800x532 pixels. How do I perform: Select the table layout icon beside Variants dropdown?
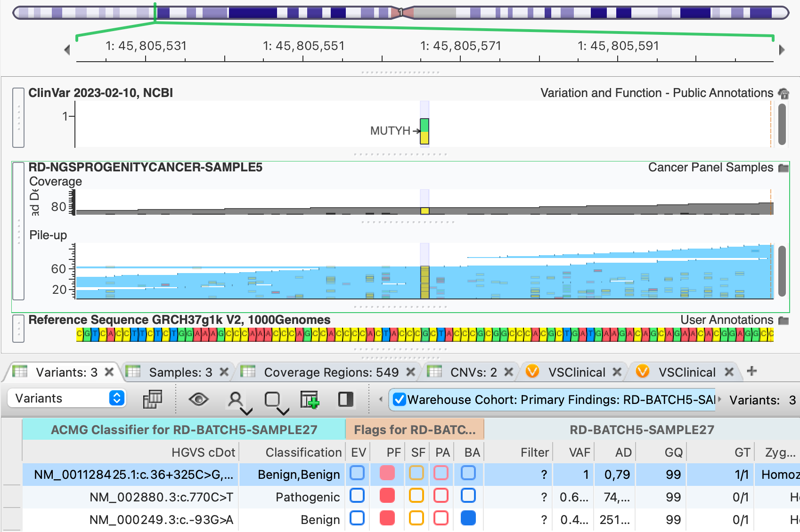(x=152, y=399)
